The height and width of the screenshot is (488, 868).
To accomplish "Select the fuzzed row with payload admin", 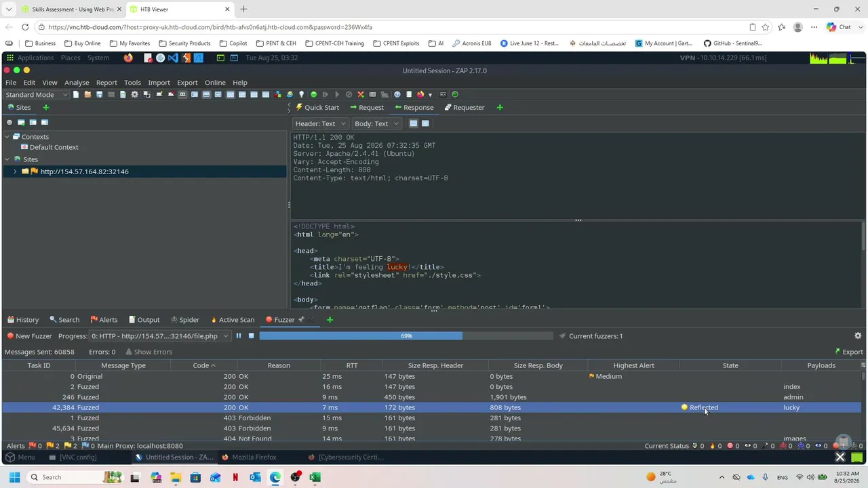I will [431, 397].
